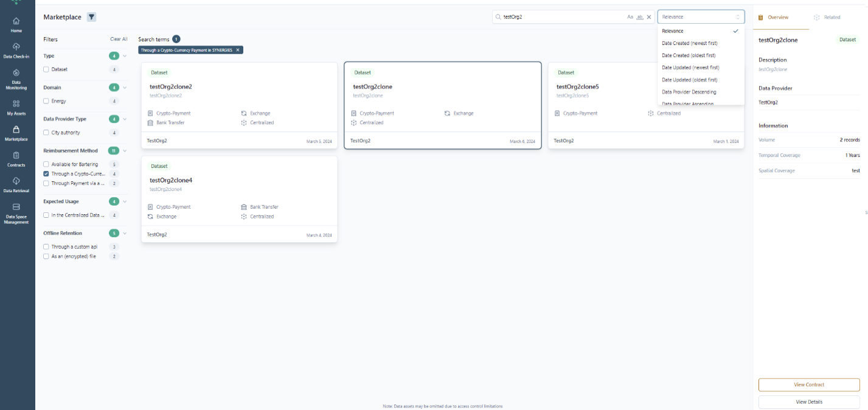Open Data Check-in from the sidebar
868x410 pixels.
pos(16,50)
